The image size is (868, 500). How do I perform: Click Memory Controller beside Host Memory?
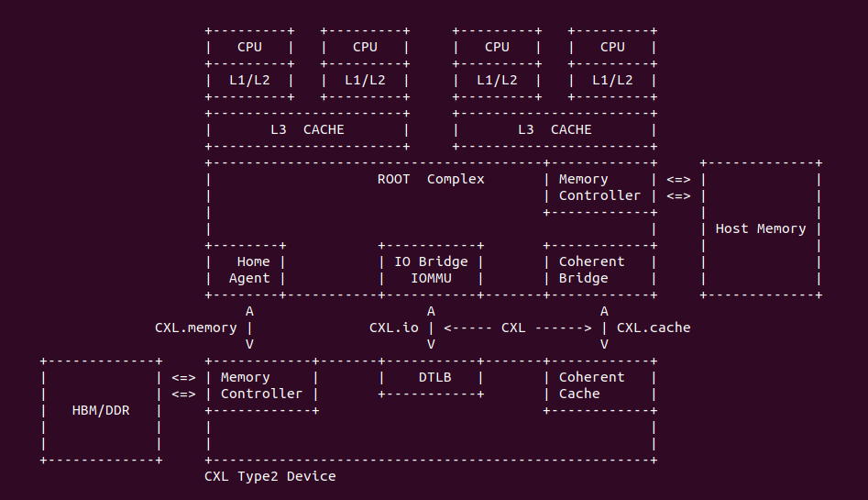599,187
